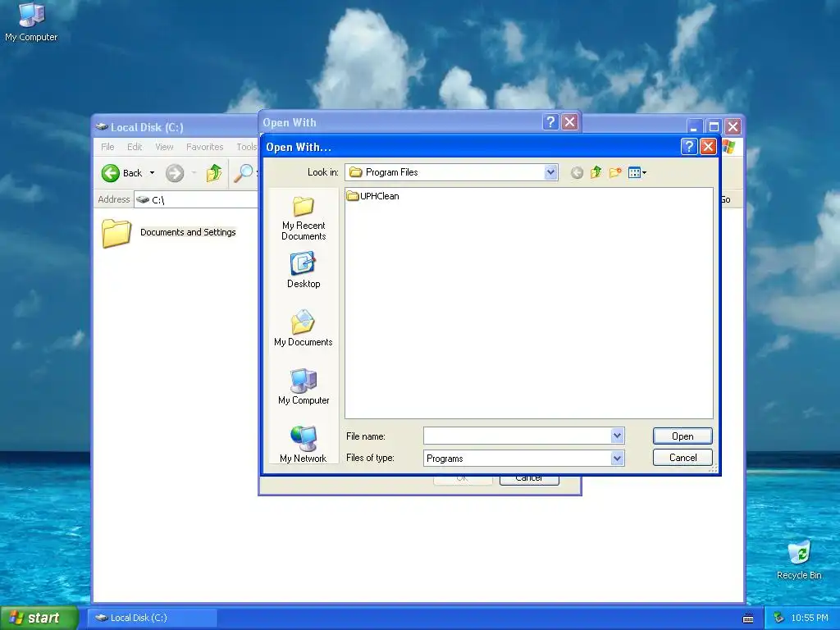Click help button of rear Open With window
The height and width of the screenshot is (630, 840).
[550, 122]
